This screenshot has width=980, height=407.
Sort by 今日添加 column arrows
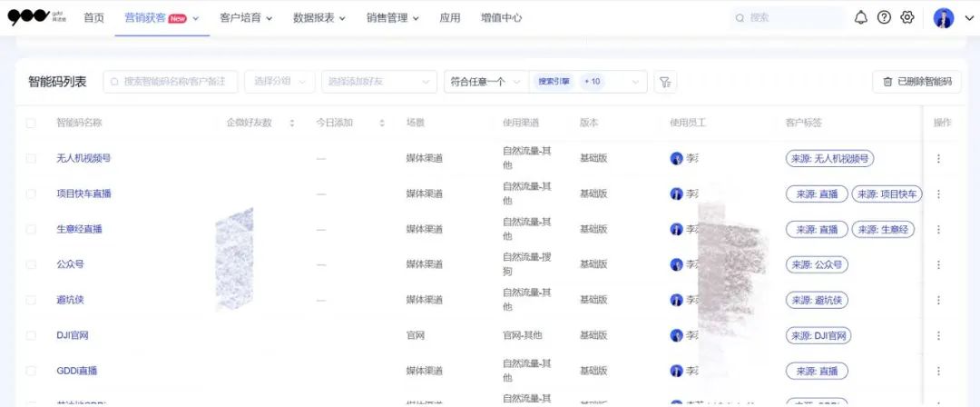382,124
